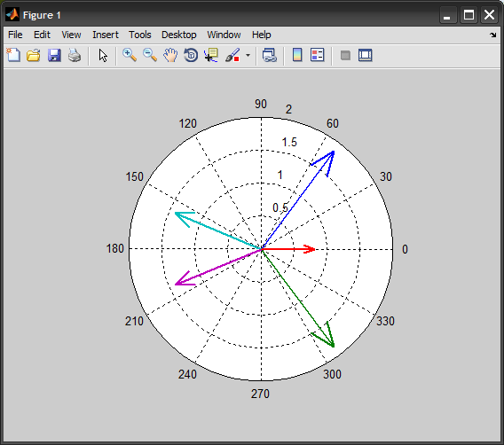Screen dimensions: 504x445
Task: Open the Desktop menu
Action: (178, 35)
